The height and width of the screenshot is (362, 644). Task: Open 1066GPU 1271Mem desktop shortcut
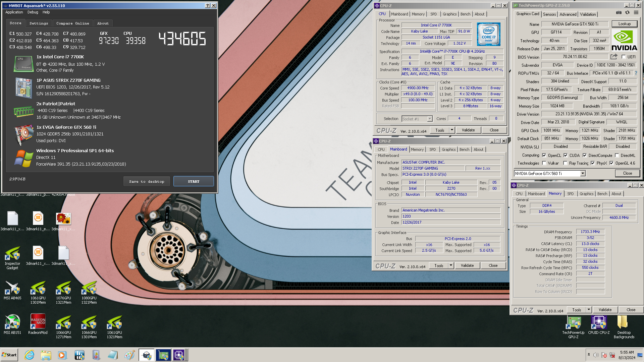(x=63, y=327)
